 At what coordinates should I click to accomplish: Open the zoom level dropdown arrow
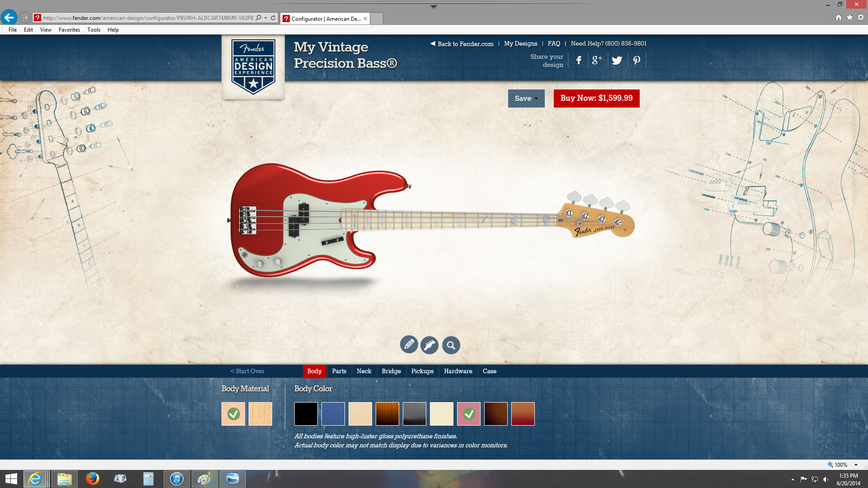click(856, 465)
